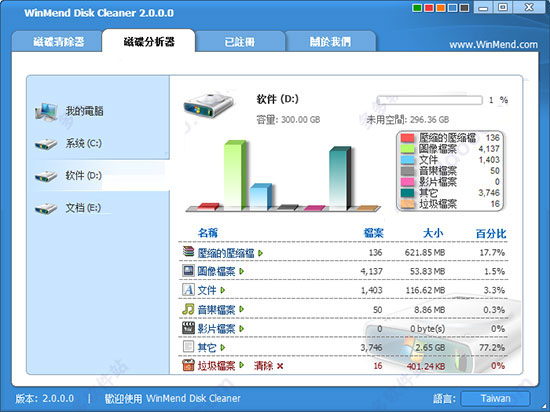Open the 圖像檔案 category link
The image size is (550, 412).
coord(216,271)
